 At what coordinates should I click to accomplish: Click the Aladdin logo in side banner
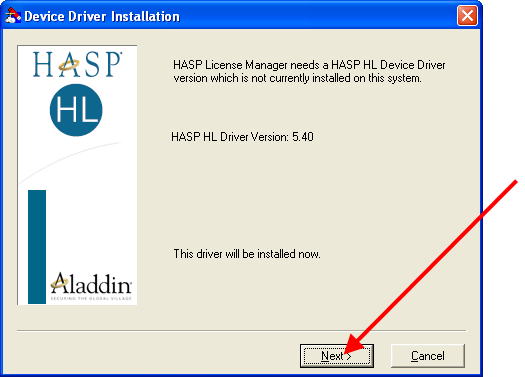point(91,286)
